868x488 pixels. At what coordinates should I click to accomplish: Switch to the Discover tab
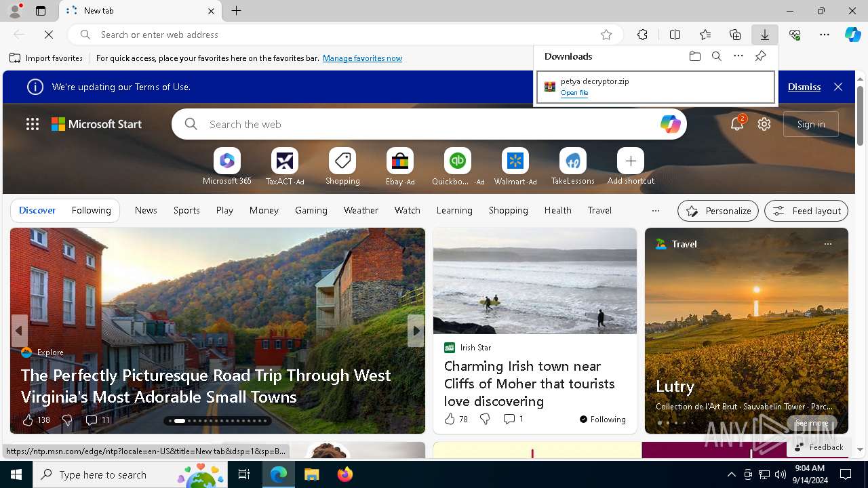(37, 210)
